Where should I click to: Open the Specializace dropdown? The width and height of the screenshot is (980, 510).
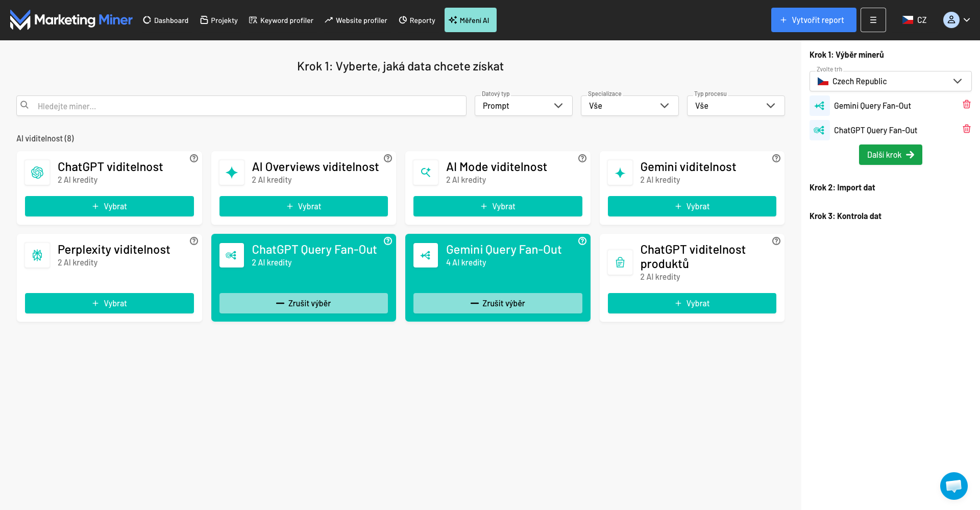[x=629, y=106]
